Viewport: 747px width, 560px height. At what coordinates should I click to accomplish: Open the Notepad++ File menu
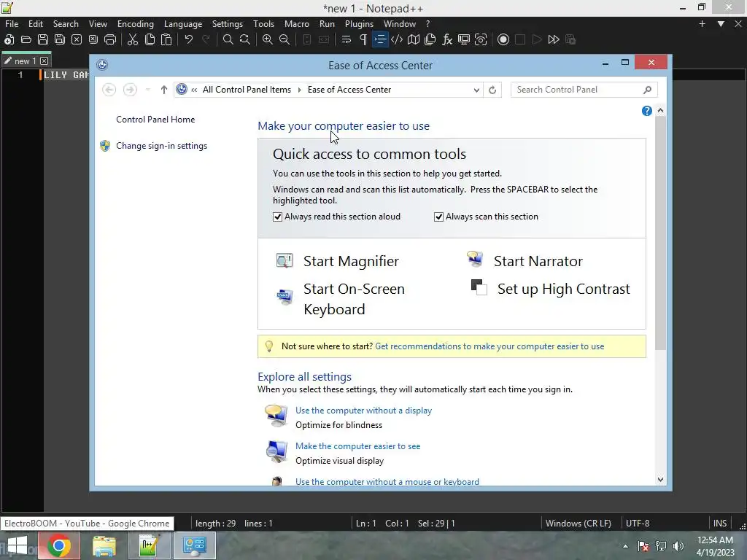[x=12, y=24]
